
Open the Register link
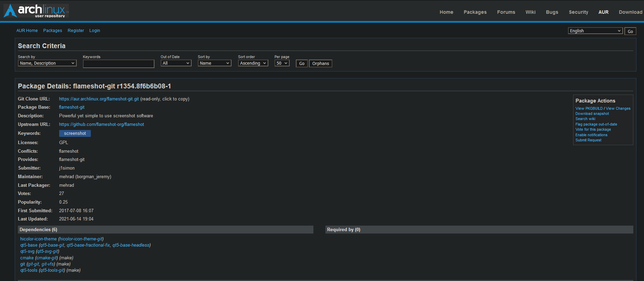pyautogui.click(x=76, y=31)
